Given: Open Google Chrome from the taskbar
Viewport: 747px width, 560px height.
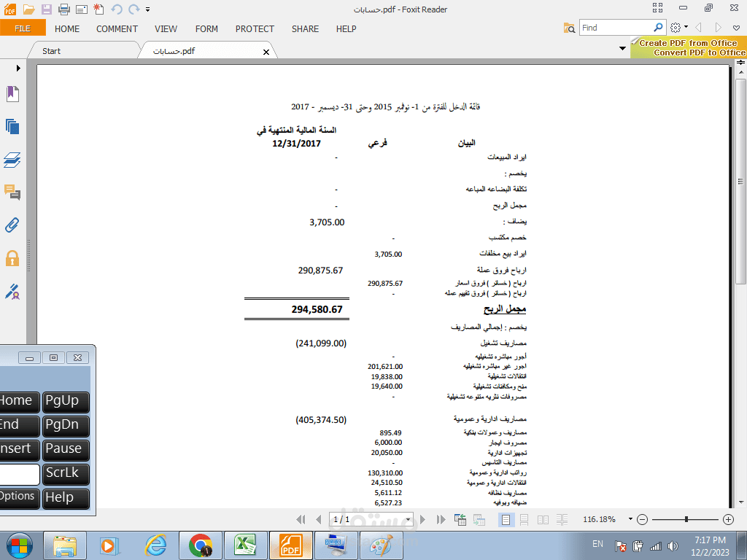Looking at the screenshot, I should [x=201, y=545].
